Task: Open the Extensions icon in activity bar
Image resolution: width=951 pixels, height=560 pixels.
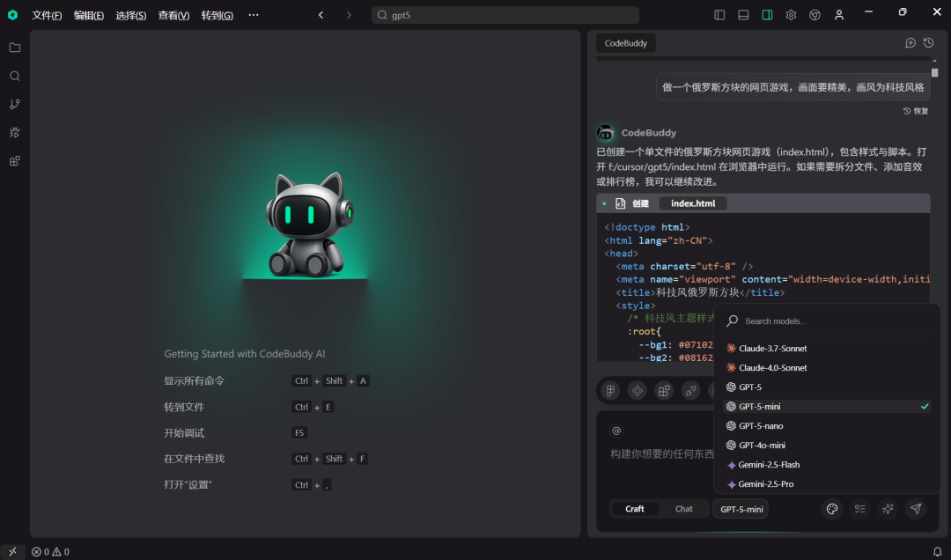Action: pyautogui.click(x=15, y=161)
